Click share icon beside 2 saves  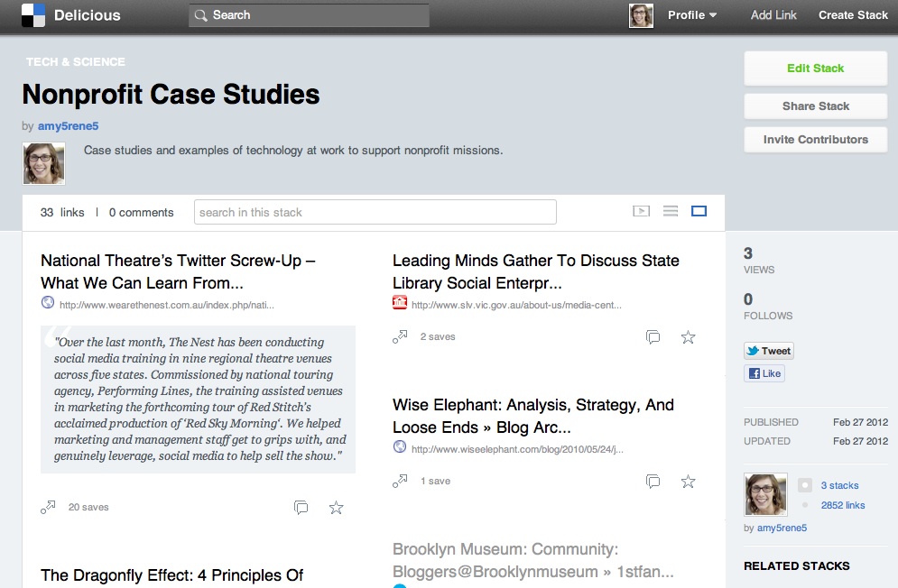[400, 336]
